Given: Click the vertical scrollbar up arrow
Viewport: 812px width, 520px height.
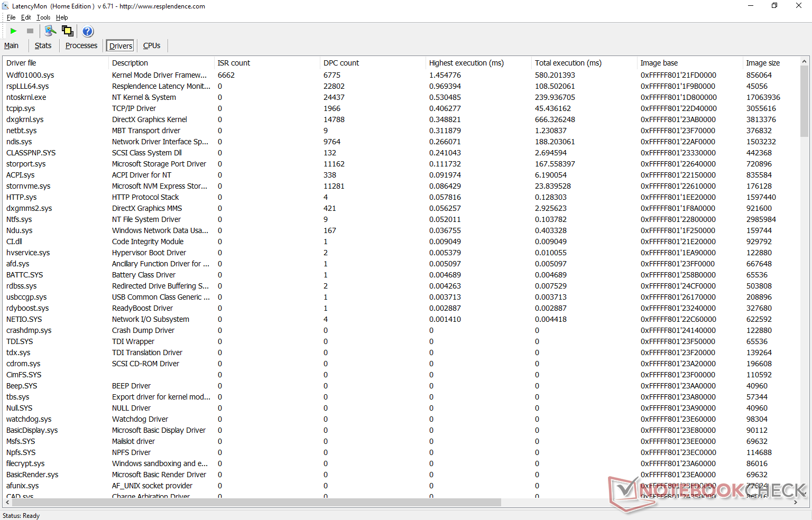Looking at the screenshot, I should click(804, 61).
